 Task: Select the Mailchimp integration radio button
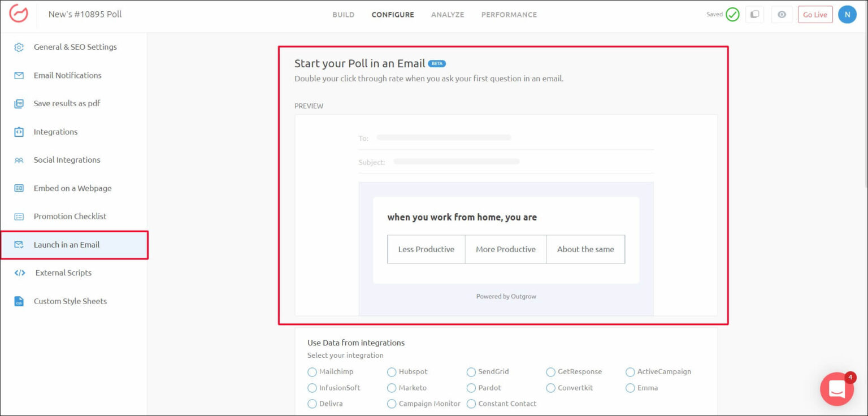coord(312,372)
